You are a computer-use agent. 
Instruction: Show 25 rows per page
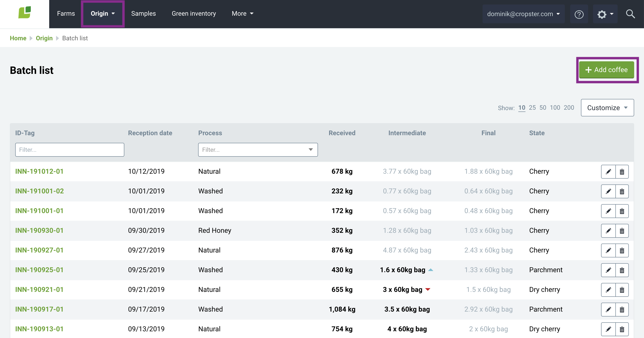point(532,108)
